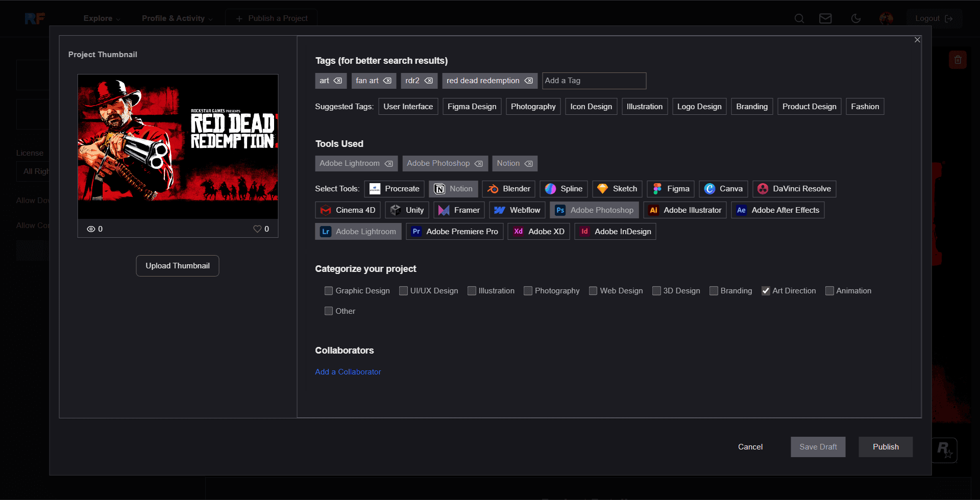
Task: Check the 3D Design category
Action: [x=656, y=291]
